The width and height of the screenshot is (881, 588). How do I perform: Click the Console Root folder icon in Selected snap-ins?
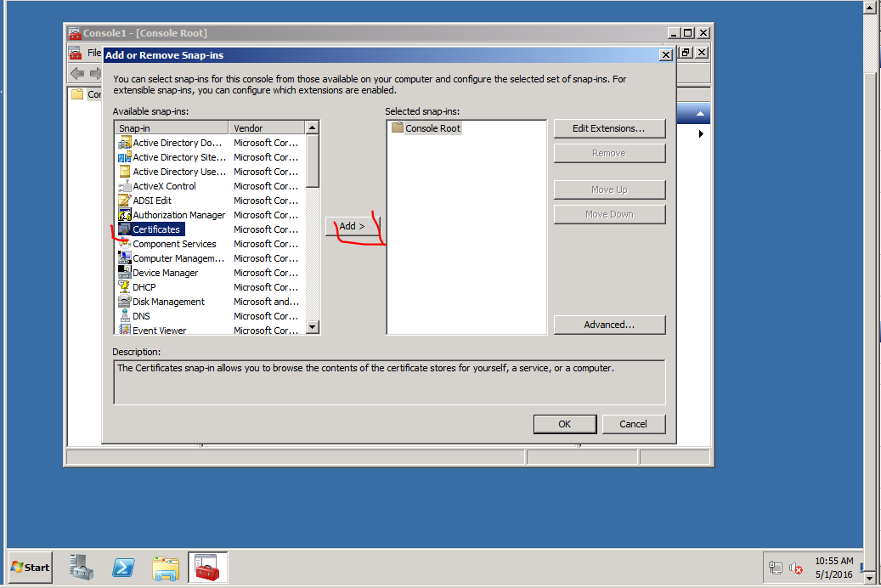click(x=398, y=127)
